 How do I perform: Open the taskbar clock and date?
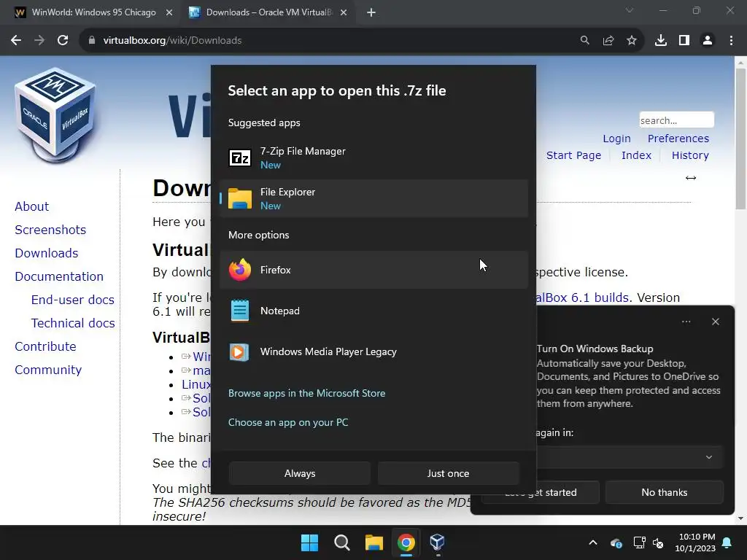click(x=695, y=542)
